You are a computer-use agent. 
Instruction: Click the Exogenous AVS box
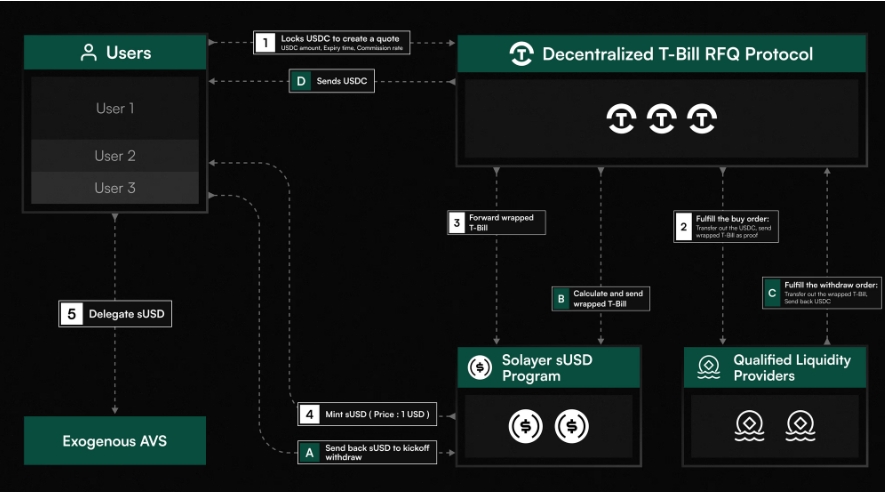point(115,441)
